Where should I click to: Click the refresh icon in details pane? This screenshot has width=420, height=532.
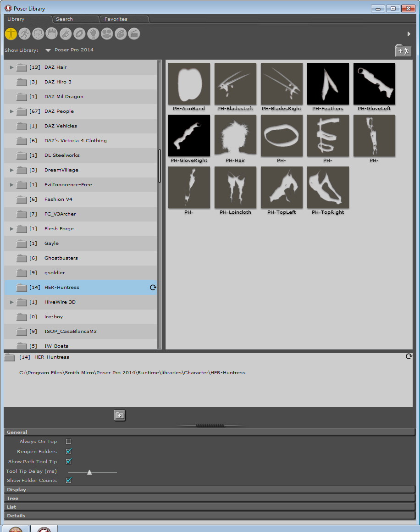click(409, 356)
